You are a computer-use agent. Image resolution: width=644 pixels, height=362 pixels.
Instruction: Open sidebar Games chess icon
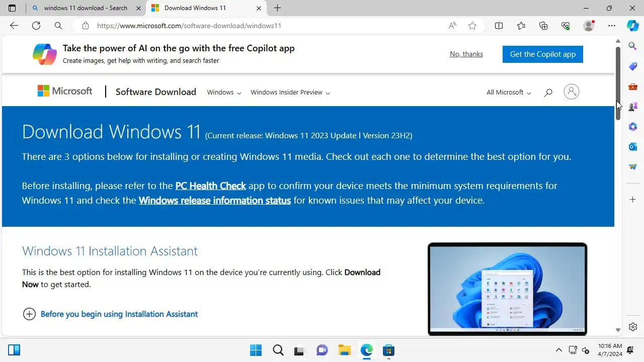coord(633,107)
